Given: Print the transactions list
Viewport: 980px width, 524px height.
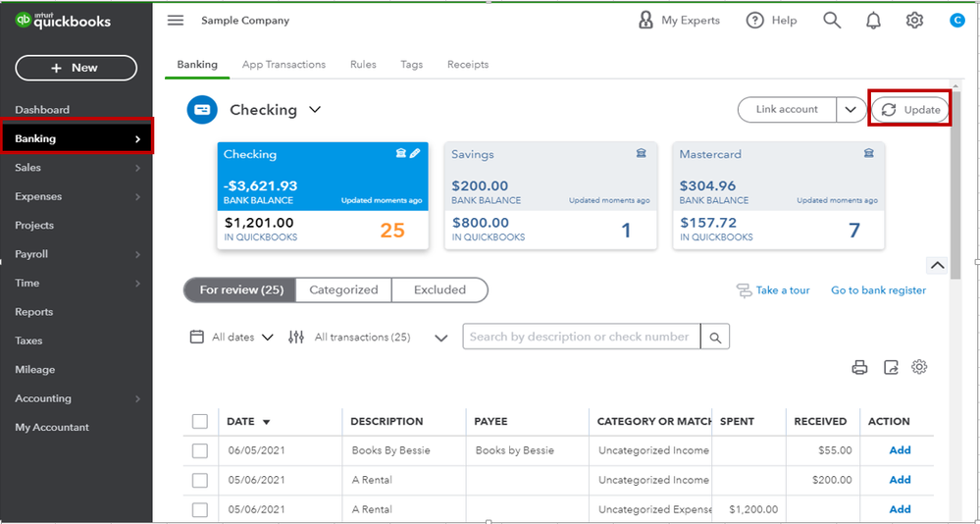Looking at the screenshot, I should (x=860, y=368).
